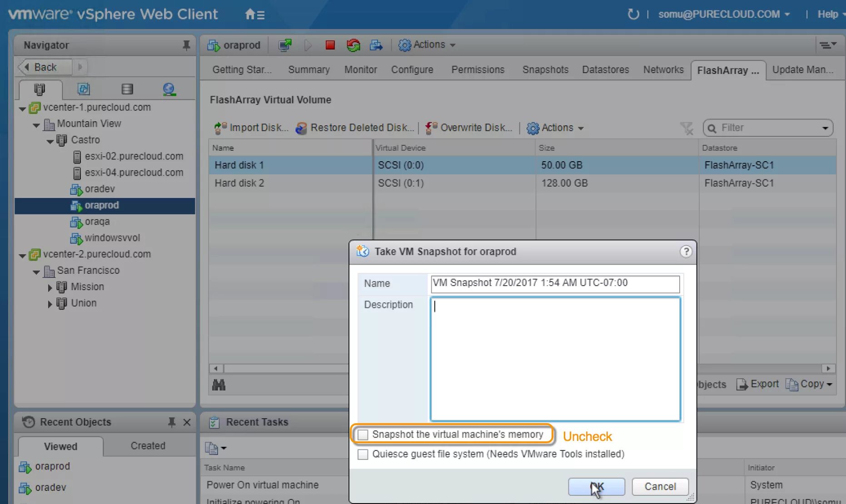Switch to the Snapshots tab
Image resolution: width=846 pixels, height=504 pixels.
pyautogui.click(x=545, y=69)
